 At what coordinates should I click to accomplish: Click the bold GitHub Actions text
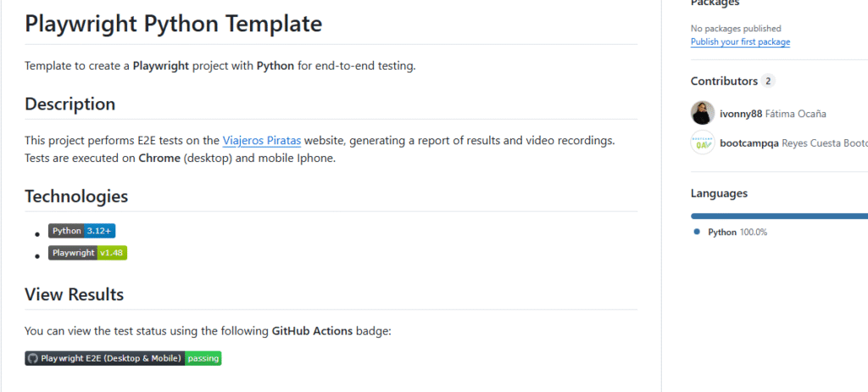[312, 332]
